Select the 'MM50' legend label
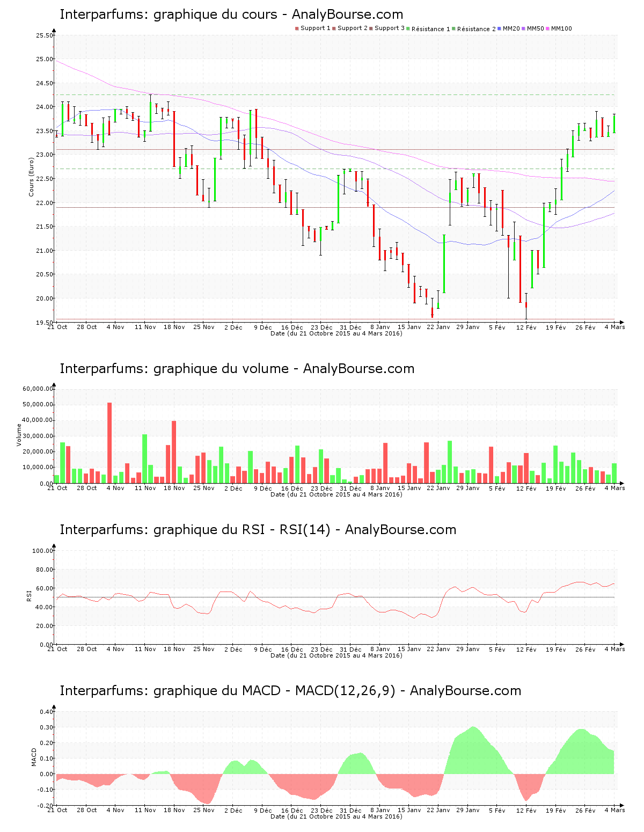The width and height of the screenshot is (644, 832). [536, 28]
